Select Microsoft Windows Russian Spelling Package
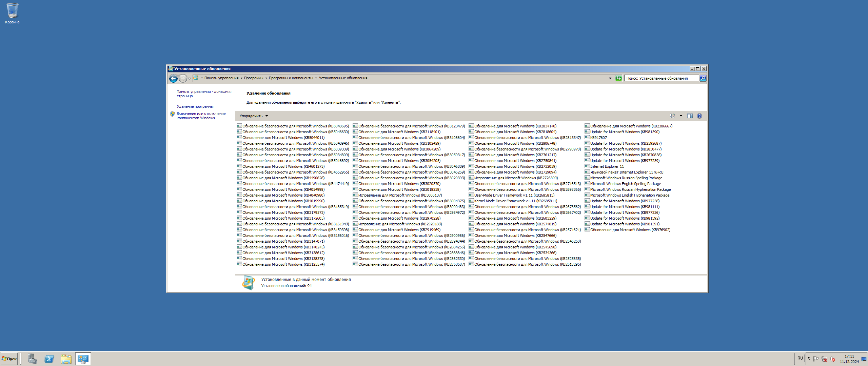 click(623, 178)
